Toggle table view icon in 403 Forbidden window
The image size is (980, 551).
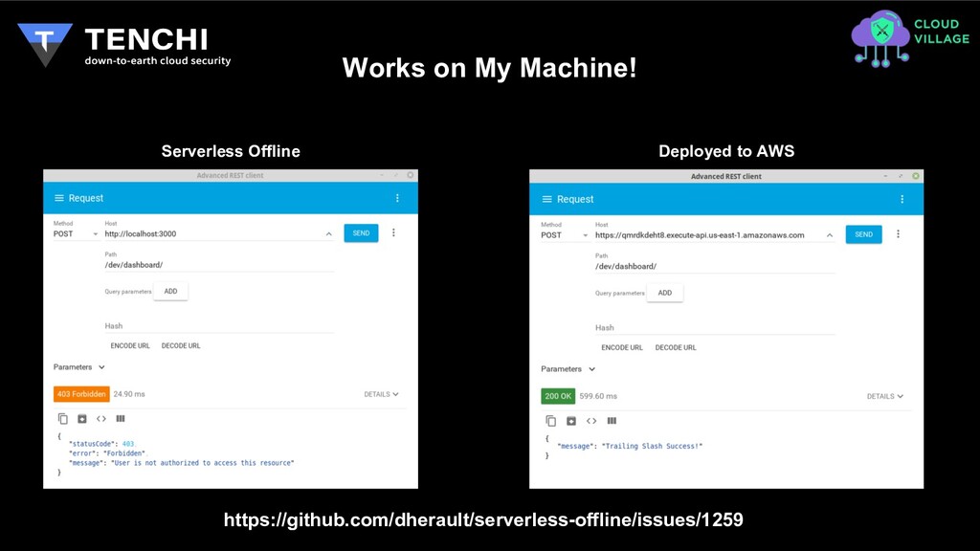[121, 419]
